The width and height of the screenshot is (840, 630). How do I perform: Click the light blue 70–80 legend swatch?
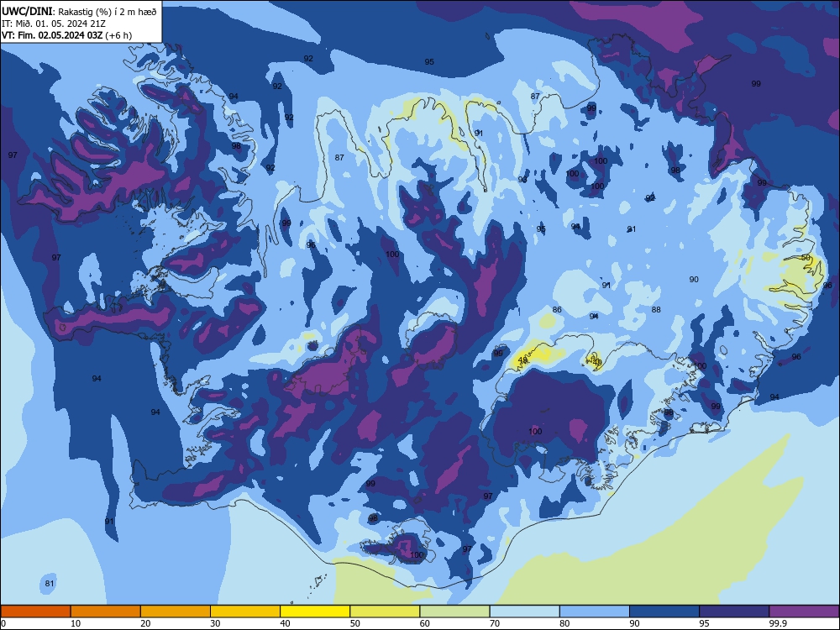coord(524,612)
